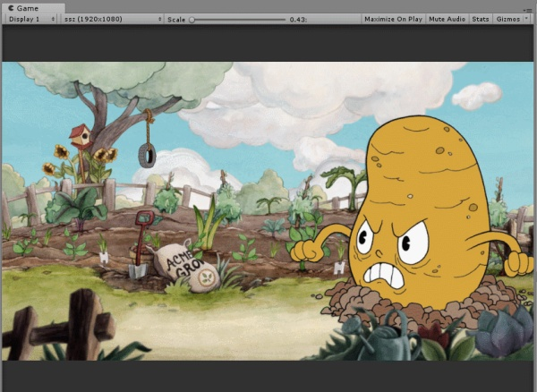Viewport: 537px width, 392px height.
Task: Click the ACME Grow sack
Action: click(x=185, y=266)
